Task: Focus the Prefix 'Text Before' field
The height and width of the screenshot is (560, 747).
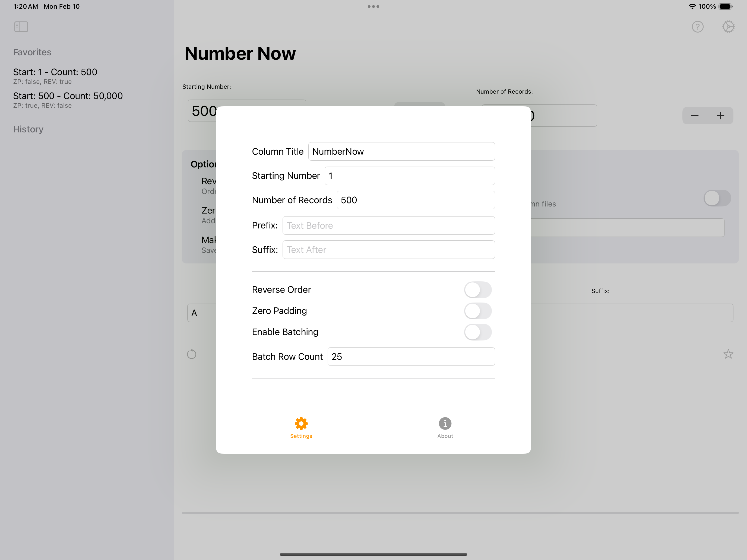Action: click(388, 225)
